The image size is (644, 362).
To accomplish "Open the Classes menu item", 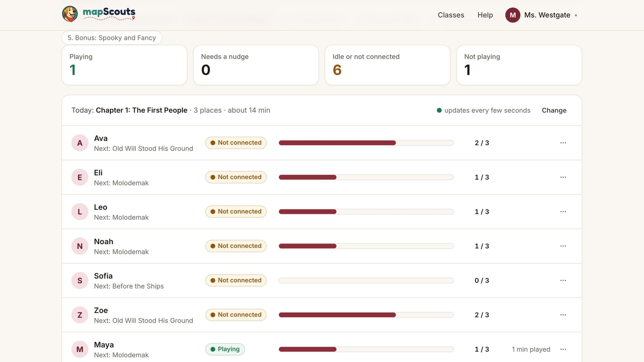I will pos(451,15).
